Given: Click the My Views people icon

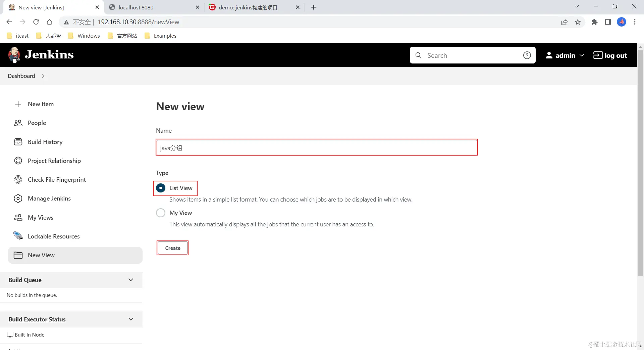Looking at the screenshot, I should click(18, 217).
